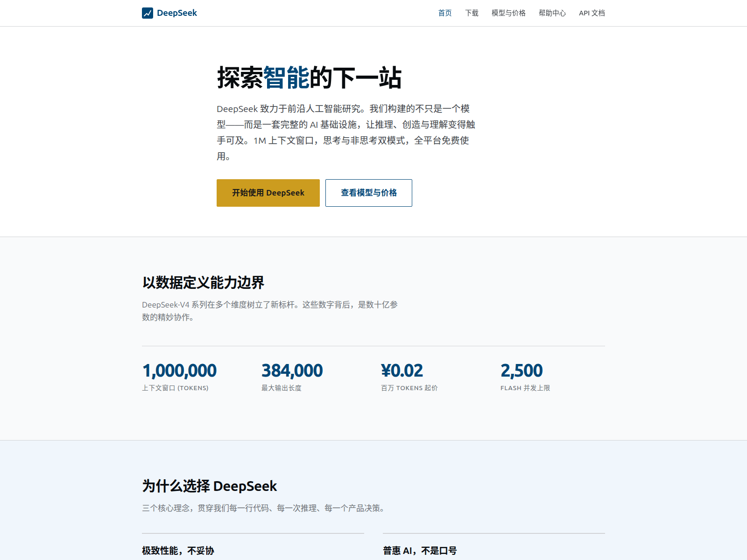Screen dimensions: 747x560
Task: Click the heading 以数据定义能力边界
Action: (203, 282)
